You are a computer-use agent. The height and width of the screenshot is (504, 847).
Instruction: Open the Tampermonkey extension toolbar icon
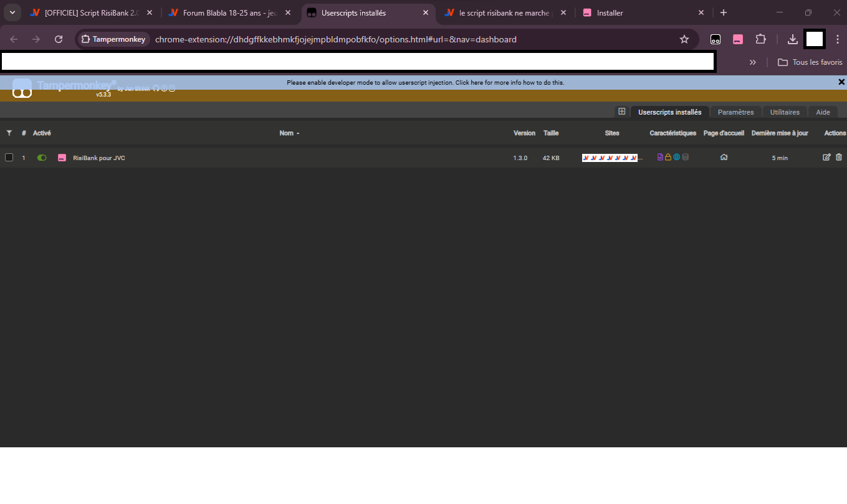(715, 39)
